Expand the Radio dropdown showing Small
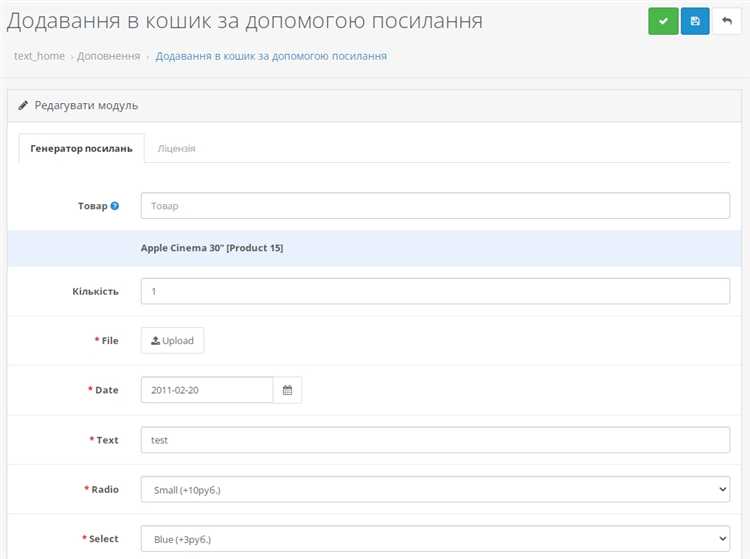 tap(435, 489)
